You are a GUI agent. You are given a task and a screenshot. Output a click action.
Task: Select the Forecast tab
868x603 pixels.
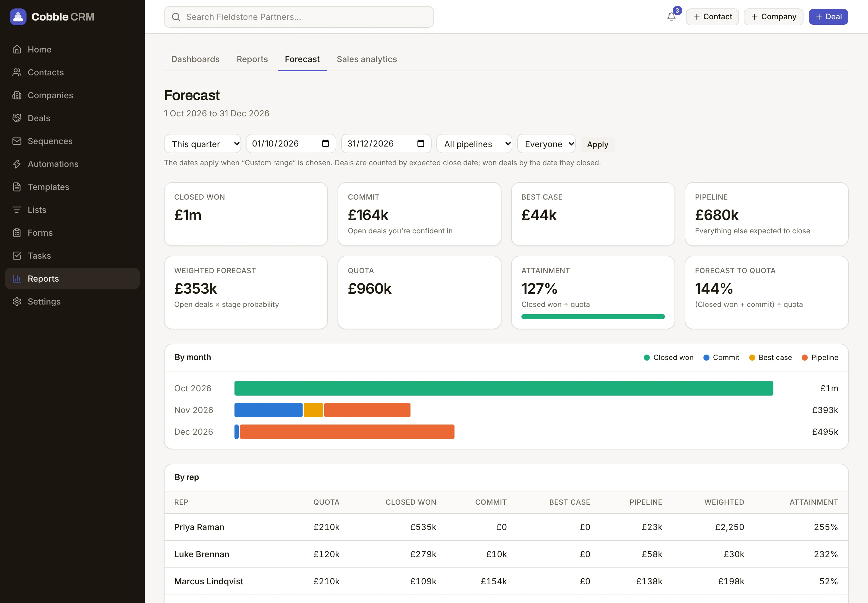pos(302,59)
